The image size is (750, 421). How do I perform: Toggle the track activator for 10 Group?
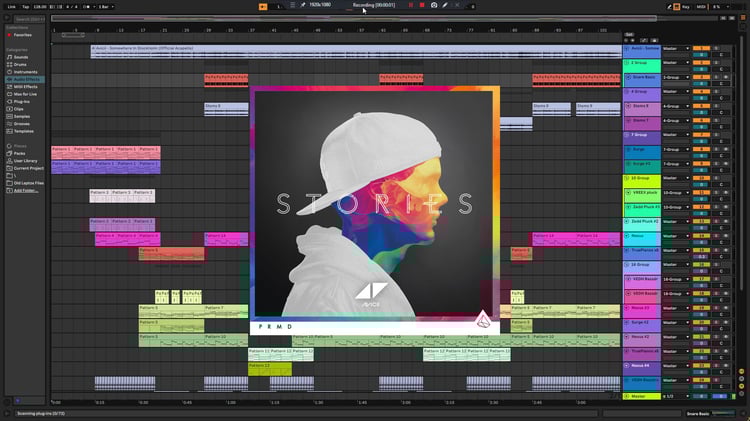coord(701,178)
